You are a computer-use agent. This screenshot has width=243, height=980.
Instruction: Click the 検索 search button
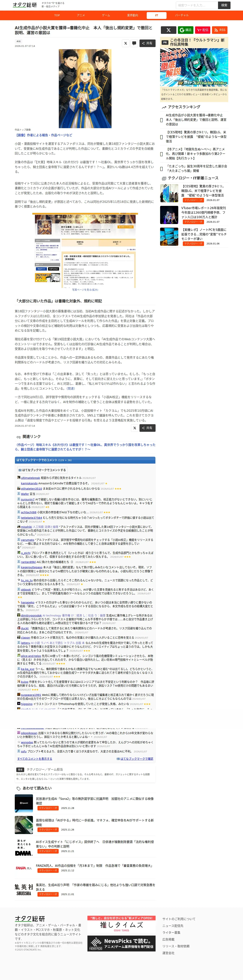point(224,5)
